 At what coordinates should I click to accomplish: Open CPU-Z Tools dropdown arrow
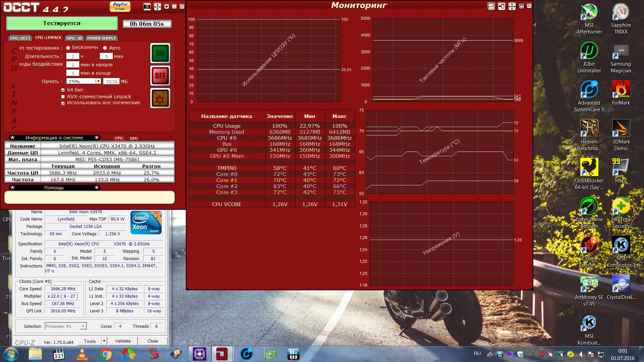pyautogui.click(x=104, y=341)
